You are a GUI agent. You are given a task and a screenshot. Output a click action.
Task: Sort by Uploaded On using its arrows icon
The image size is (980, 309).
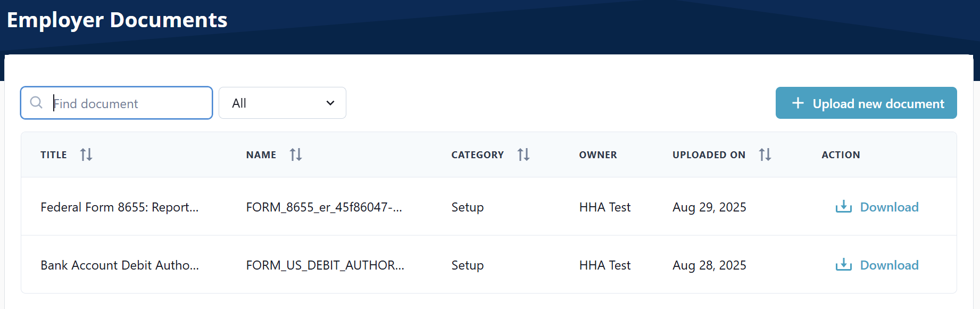pyautogui.click(x=765, y=154)
